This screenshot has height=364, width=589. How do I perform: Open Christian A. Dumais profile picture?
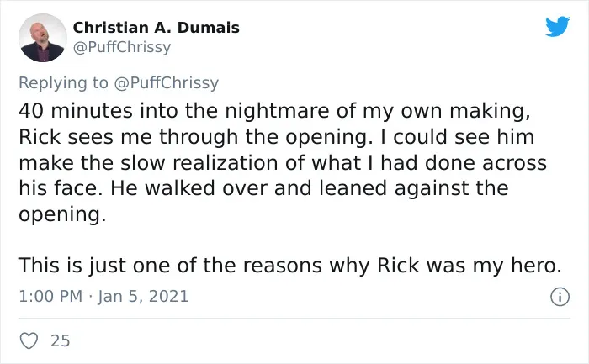point(43,38)
